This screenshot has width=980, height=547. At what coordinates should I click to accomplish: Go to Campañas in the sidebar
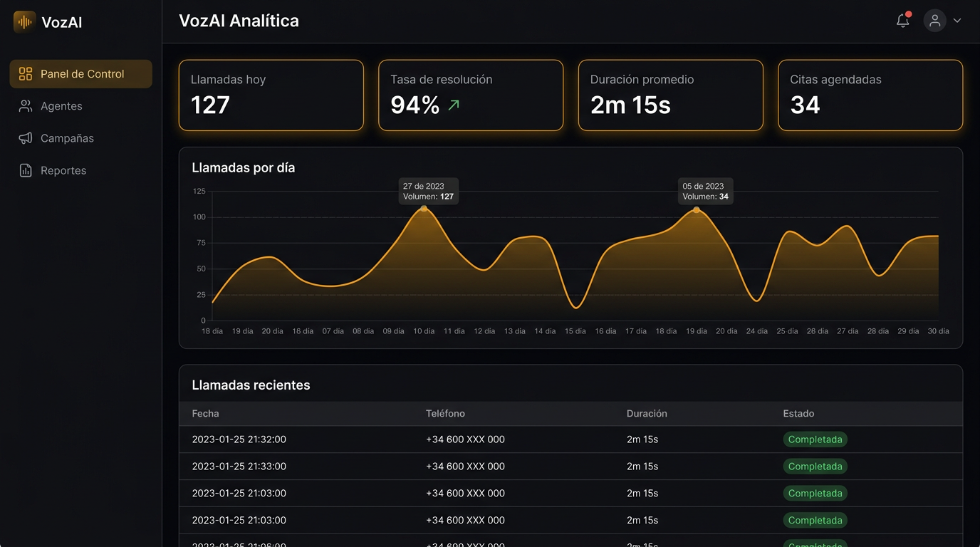(x=67, y=138)
